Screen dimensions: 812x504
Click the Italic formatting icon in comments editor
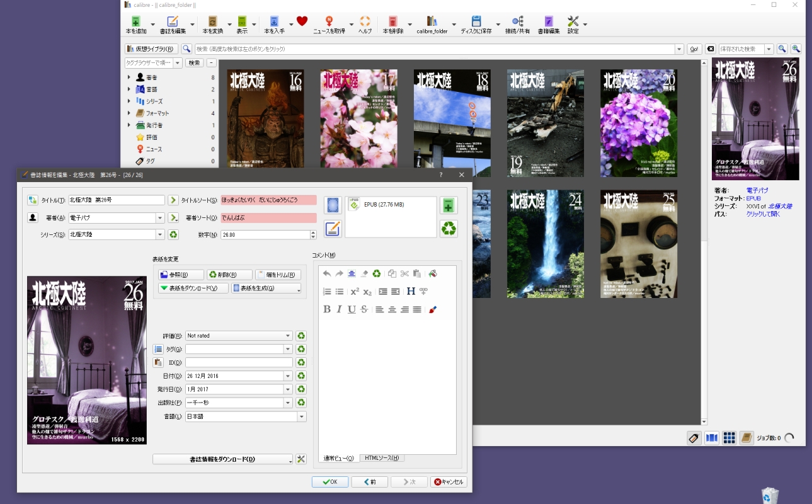[339, 309]
